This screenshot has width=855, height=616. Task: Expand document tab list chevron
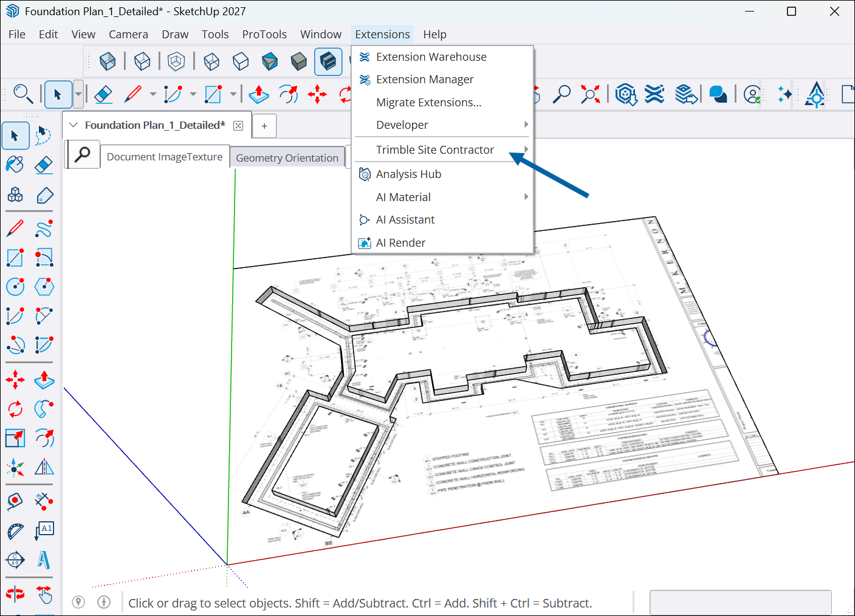click(74, 125)
